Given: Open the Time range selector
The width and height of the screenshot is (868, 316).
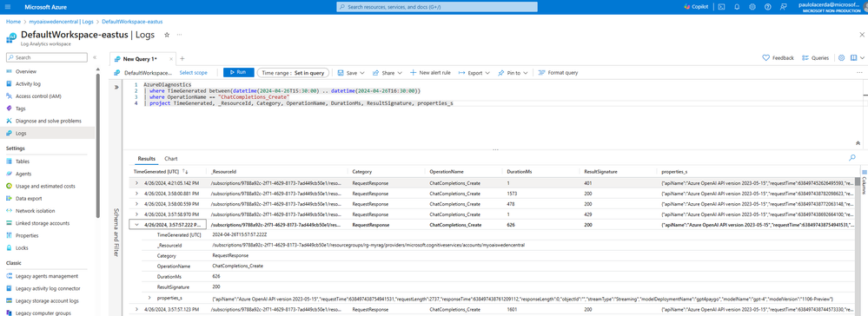Looking at the screenshot, I should point(294,73).
